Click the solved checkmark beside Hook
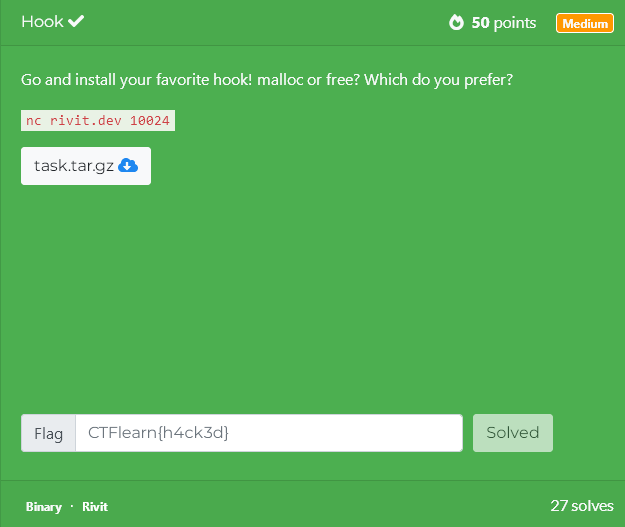The image size is (625, 527). (76, 21)
